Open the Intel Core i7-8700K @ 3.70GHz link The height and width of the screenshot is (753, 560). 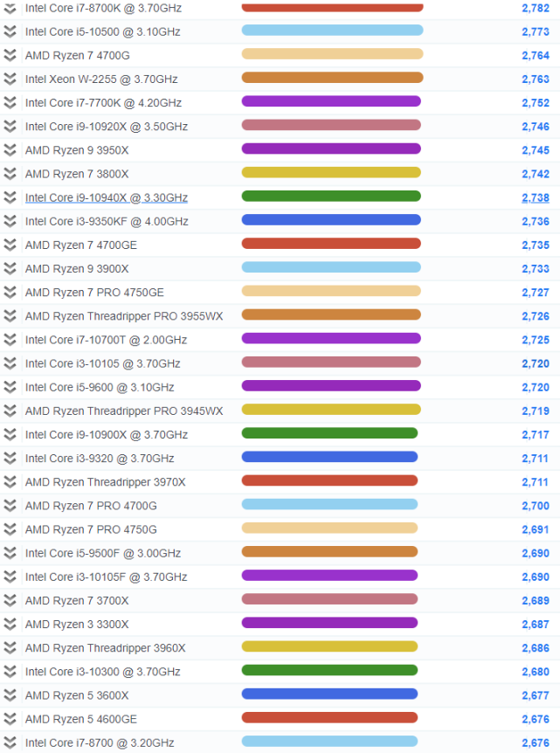103,8
